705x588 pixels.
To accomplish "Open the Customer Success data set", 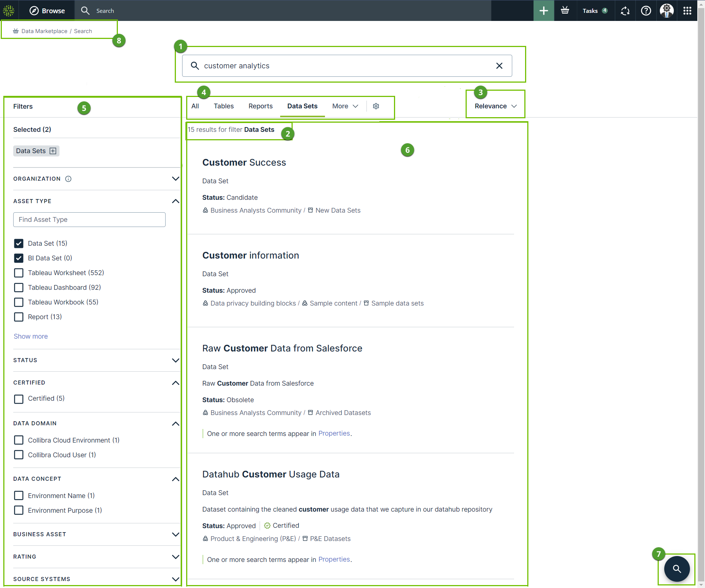I will (x=244, y=163).
